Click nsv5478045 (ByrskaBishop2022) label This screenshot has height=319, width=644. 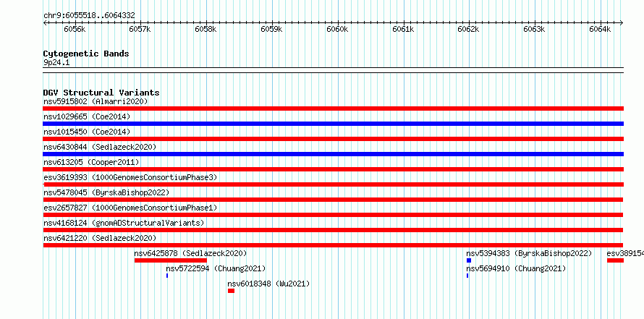coord(106,192)
